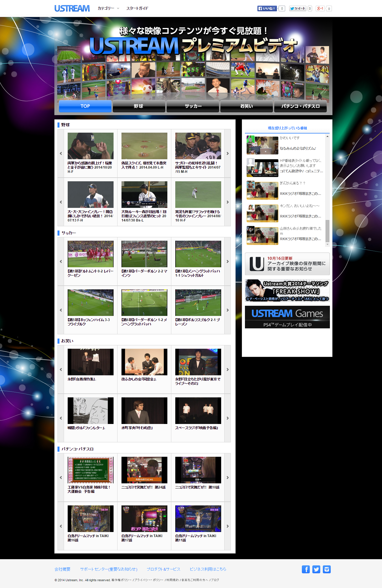This screenshot has width=382, height=588.
Task: Open アーカイブ映像の保存期間 notice banner
Action: click(287, 264)
